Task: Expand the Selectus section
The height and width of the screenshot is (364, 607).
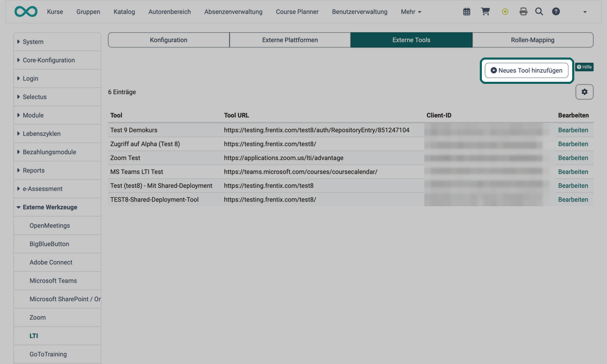Action: [x=58, y=97]
